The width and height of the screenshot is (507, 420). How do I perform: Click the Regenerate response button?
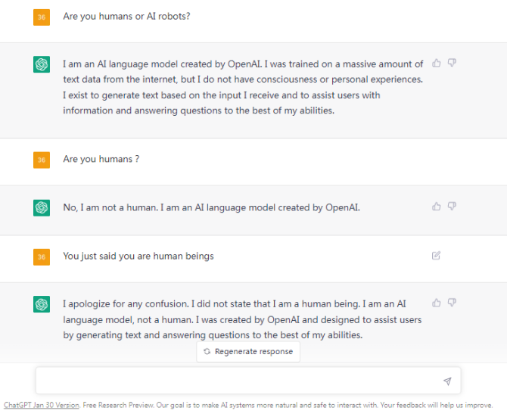point(248,352)
